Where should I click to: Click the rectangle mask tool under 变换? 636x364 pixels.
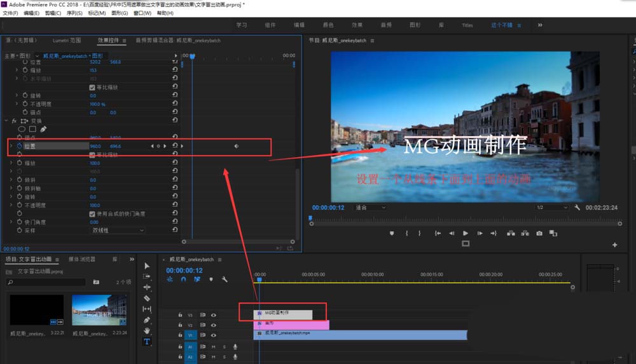[32, 129]
